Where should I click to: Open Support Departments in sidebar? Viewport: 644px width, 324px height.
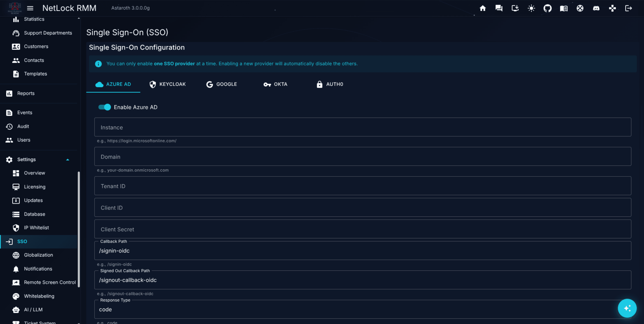click(x=48, y=33)
